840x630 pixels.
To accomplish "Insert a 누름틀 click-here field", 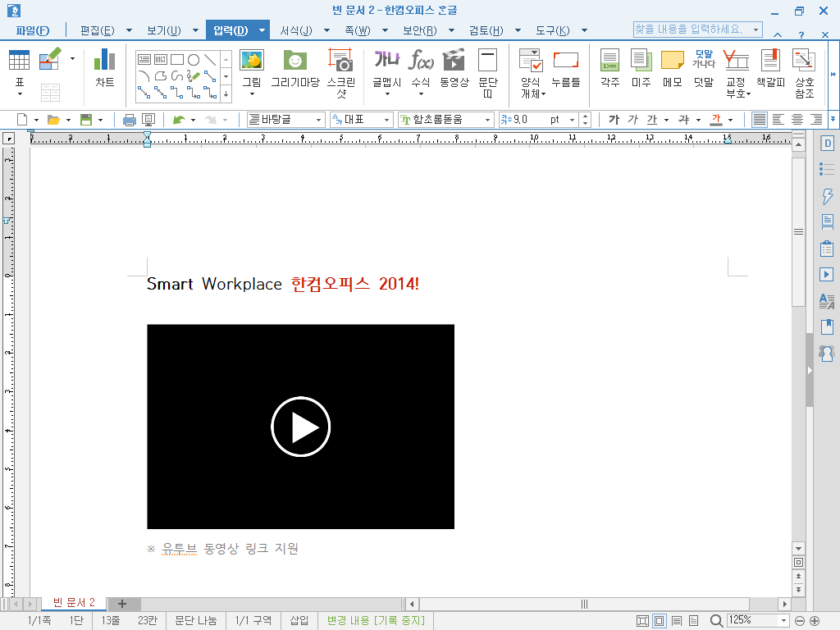I will (x=566, y=67).
